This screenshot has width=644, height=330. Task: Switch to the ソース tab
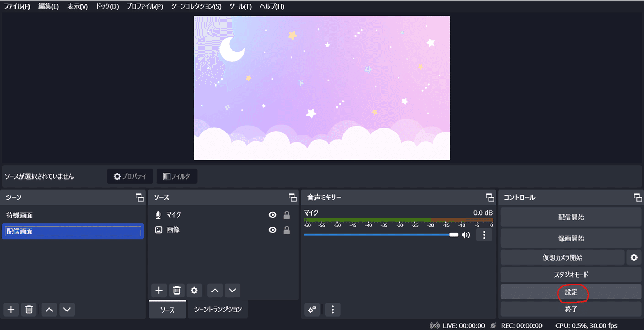coord(168,310)
